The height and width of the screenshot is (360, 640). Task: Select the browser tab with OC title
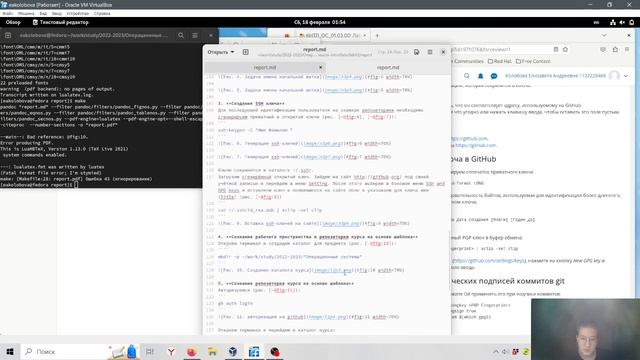point(333,36)
